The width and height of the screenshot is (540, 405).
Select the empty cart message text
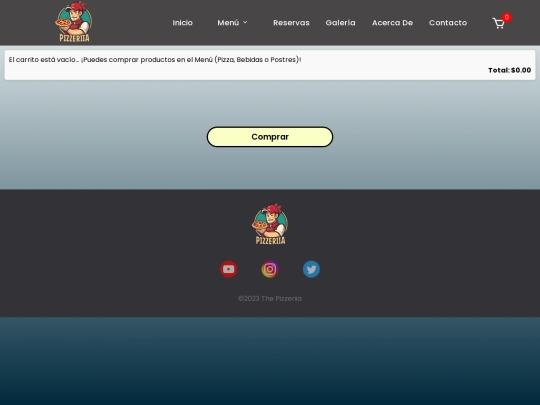155,60
